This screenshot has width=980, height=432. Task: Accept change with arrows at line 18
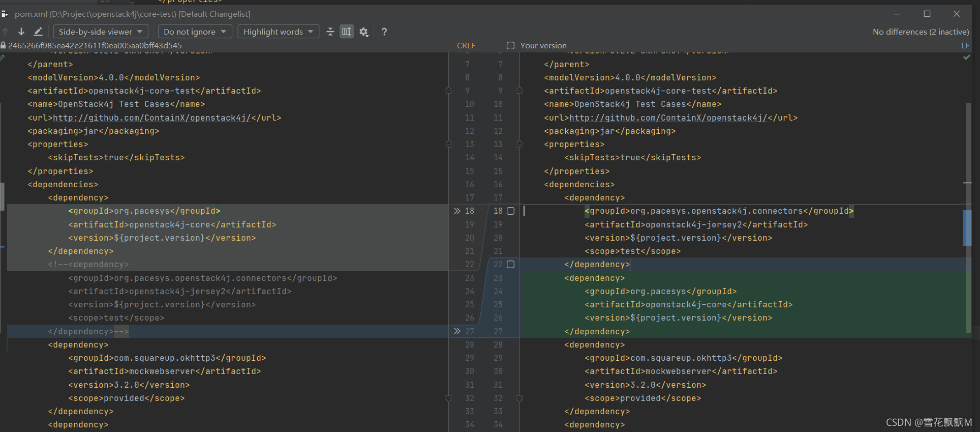click(457, 211)
